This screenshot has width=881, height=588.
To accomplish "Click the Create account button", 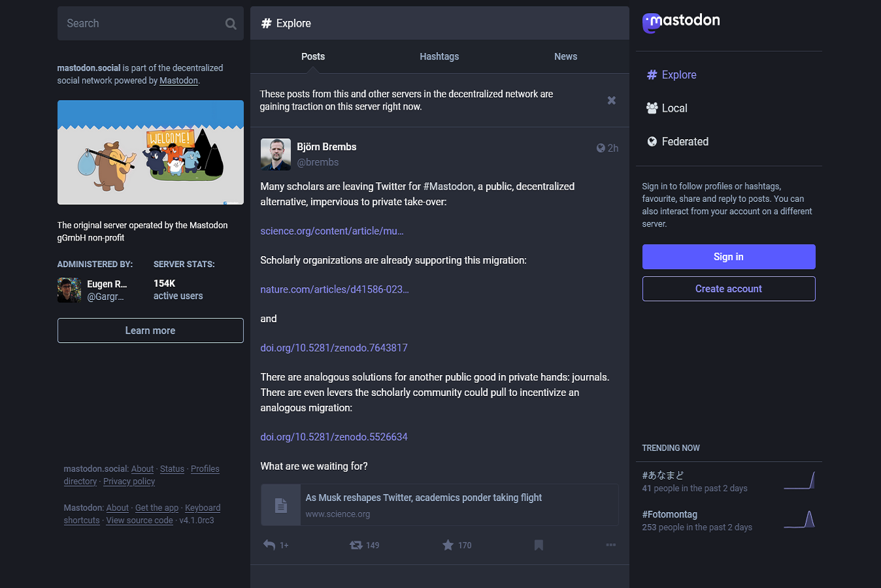I will [729, 289].
